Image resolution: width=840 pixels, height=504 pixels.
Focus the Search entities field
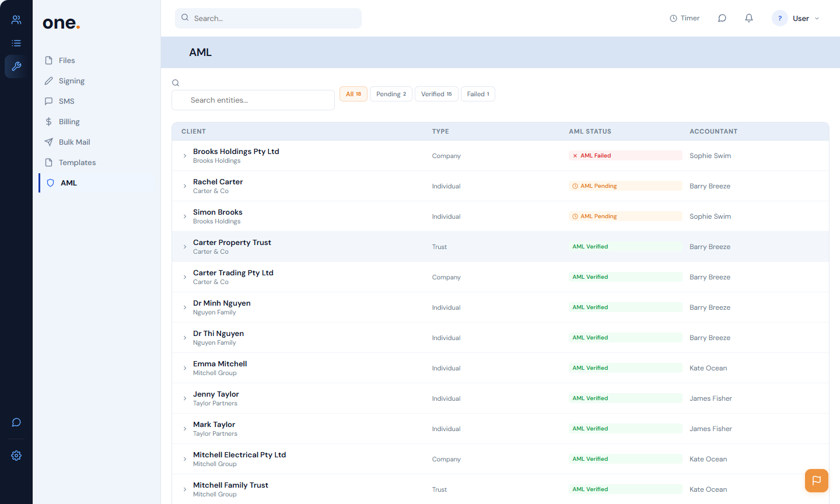point(253,100)
